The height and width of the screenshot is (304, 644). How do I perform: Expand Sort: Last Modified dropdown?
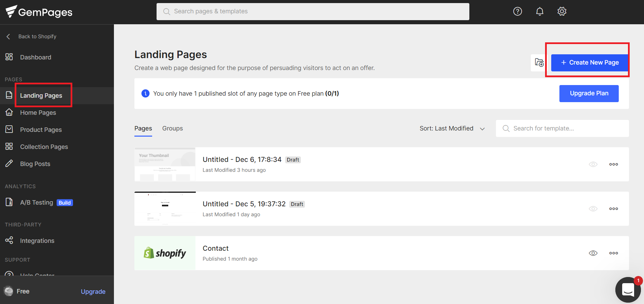[452, 128]
